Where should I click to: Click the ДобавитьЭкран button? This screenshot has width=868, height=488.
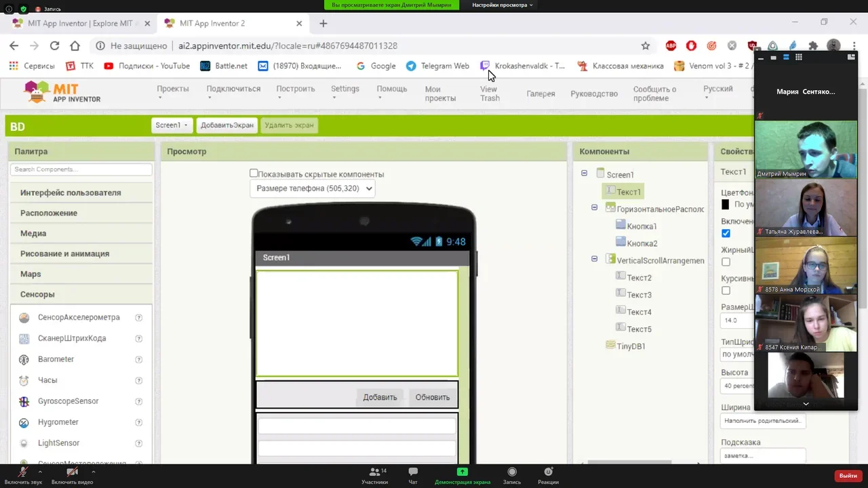[x=226, y=125]
